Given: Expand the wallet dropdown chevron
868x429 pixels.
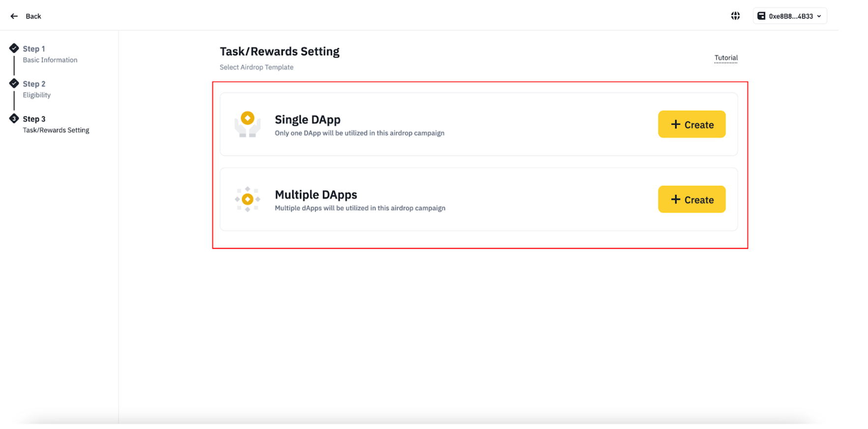Looking at the screenshot, I should tap(819, 16).
